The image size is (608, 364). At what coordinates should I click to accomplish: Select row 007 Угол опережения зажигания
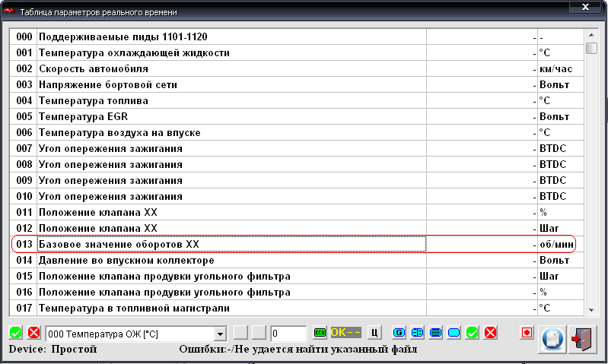pyautogui.click(x=297, y=148)
